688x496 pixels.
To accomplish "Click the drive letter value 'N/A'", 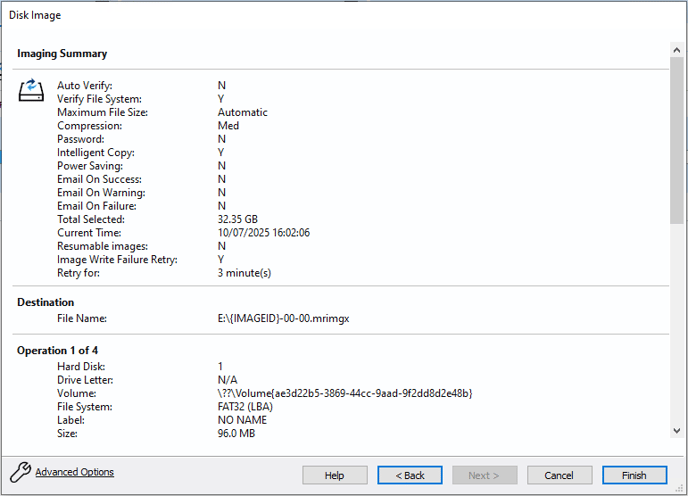I will click(227, 380).
